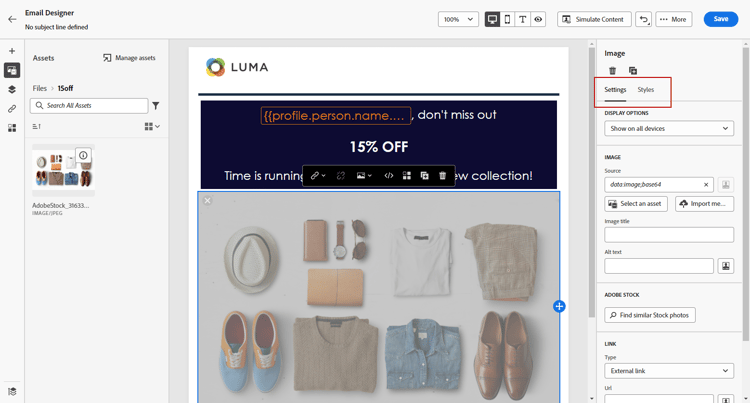The height and width of the screenshot is (403, 750).
Task: Click the icon beside the Source field
Action: coord(726,185)
